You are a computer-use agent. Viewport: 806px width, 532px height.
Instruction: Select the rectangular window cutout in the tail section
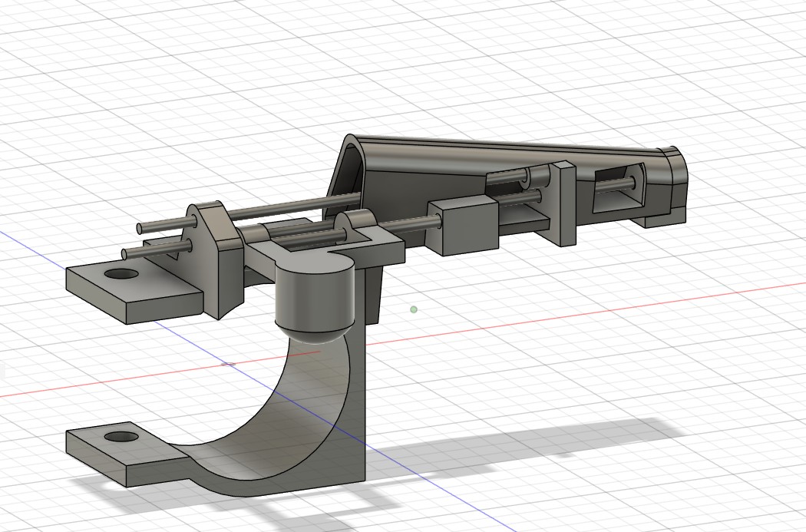click(x=619, y=188)
